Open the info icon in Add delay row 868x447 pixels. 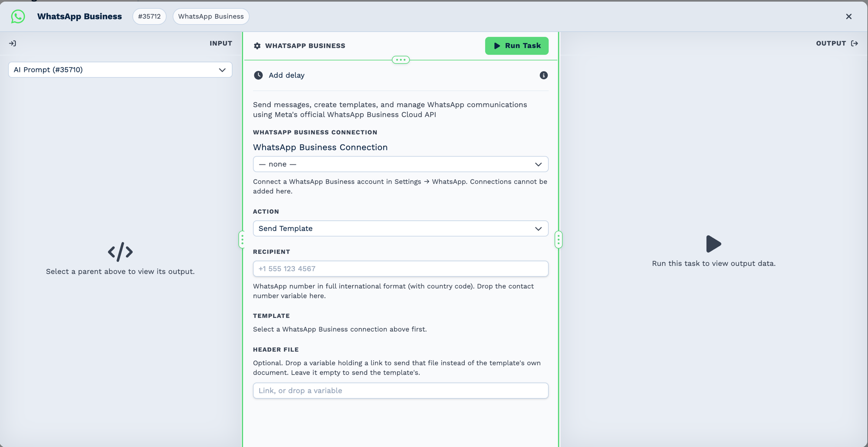tap(543, 75)
